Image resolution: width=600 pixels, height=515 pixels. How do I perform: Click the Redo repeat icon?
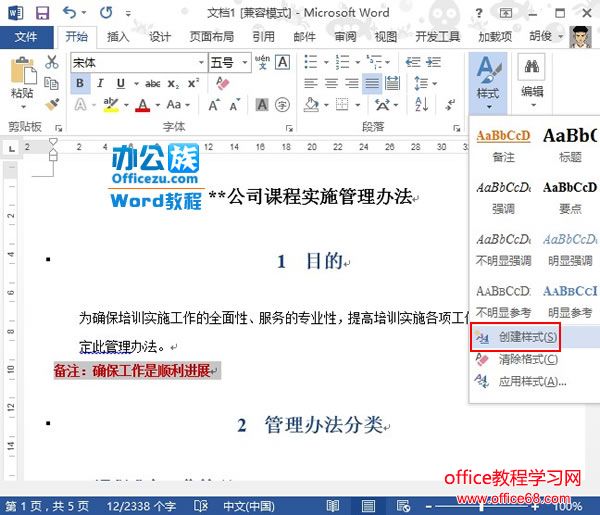106,13
